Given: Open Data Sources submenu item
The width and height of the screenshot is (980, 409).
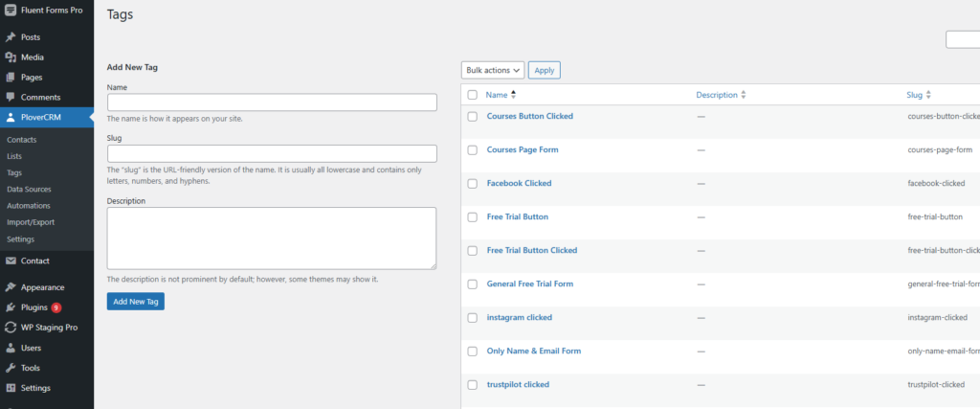Looking at the screenshot, I should pyautogui.click(x=29, y=190).
